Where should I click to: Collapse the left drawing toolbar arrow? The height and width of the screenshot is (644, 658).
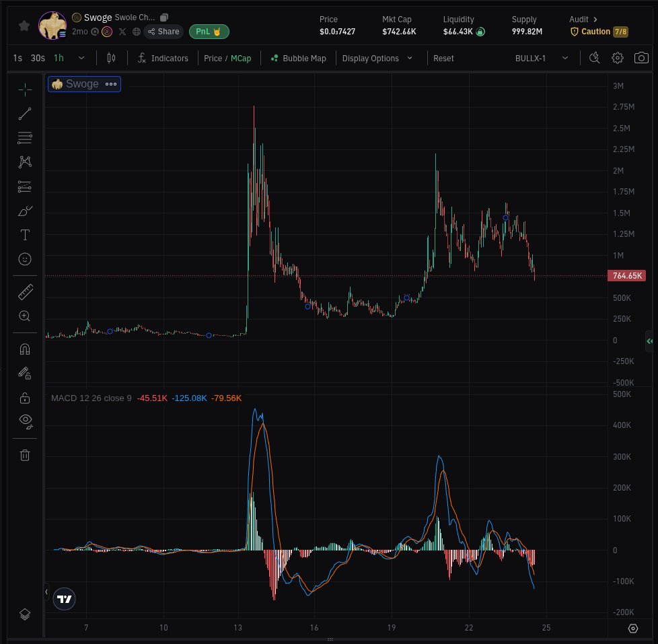[x=46, y=592]
